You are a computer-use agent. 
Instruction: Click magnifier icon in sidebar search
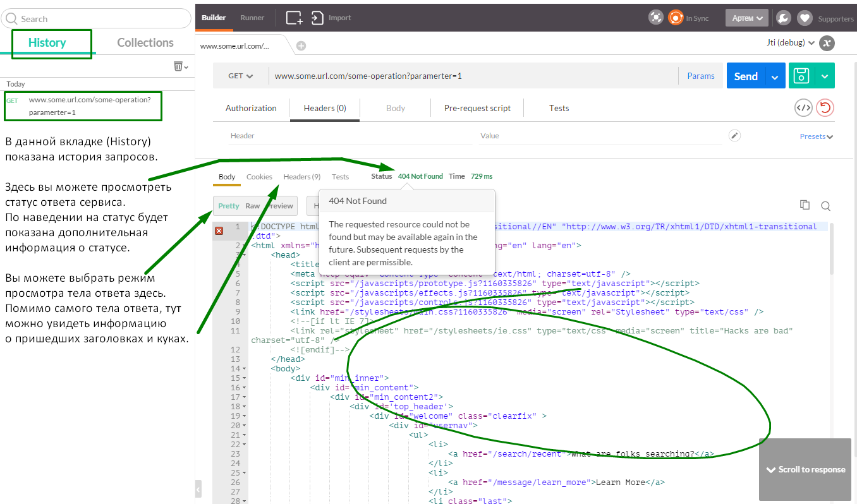coord(11,19)
